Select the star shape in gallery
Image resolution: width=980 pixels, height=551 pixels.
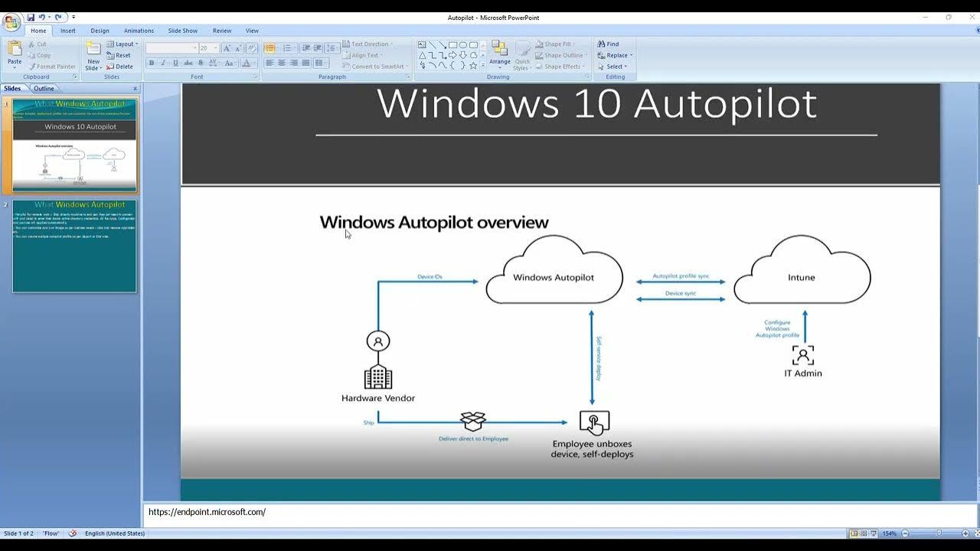coord(473,66)
